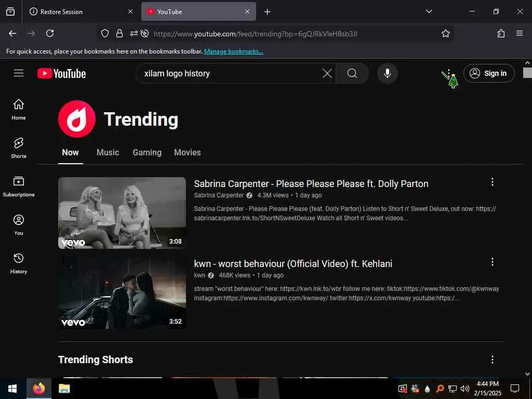532x399 pixels.
Task: Open the Manage bookmarks link
Action: [233, 51]
